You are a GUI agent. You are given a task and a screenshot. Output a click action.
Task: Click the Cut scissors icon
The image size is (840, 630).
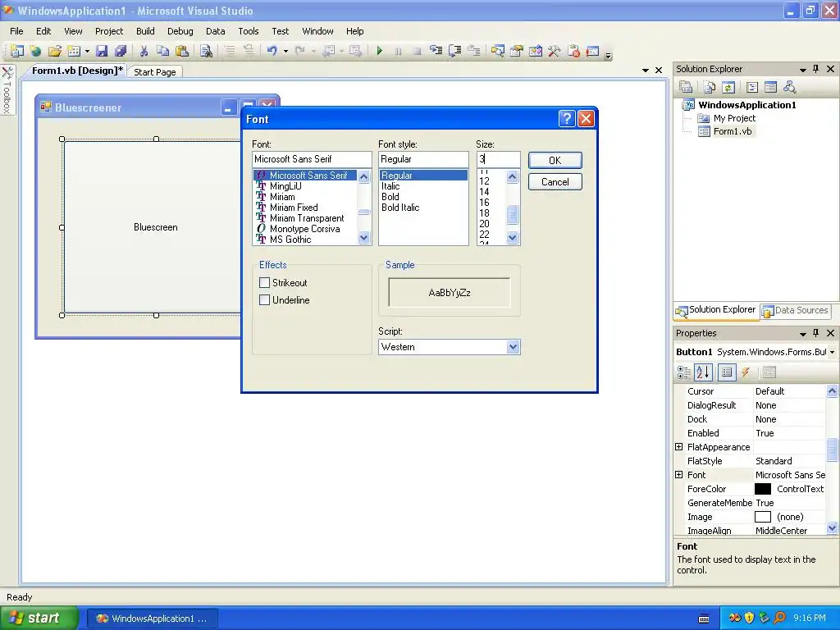[144, 51]
